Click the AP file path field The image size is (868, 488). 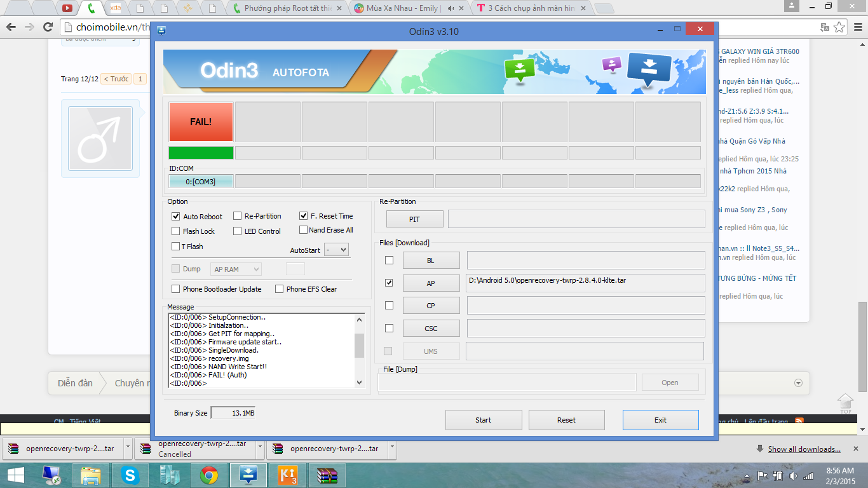586,283
